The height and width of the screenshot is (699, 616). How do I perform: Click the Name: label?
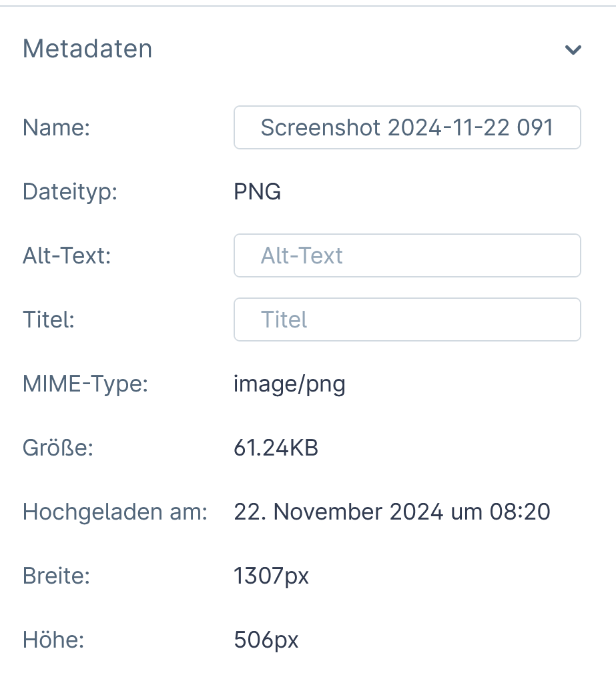click(56, 127)
